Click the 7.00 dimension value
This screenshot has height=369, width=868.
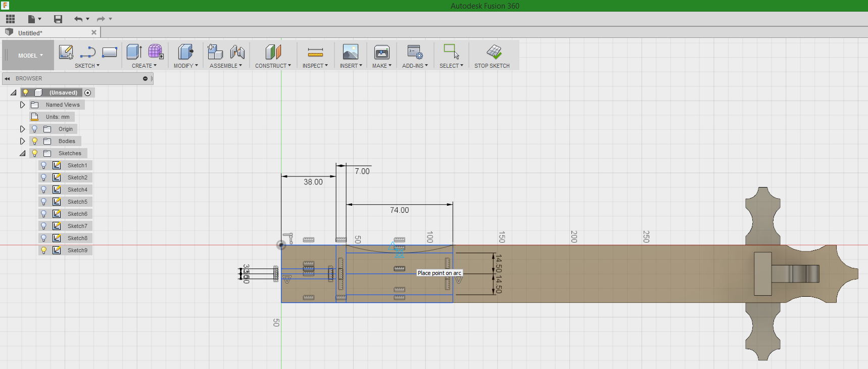click(x=362, y=171)
